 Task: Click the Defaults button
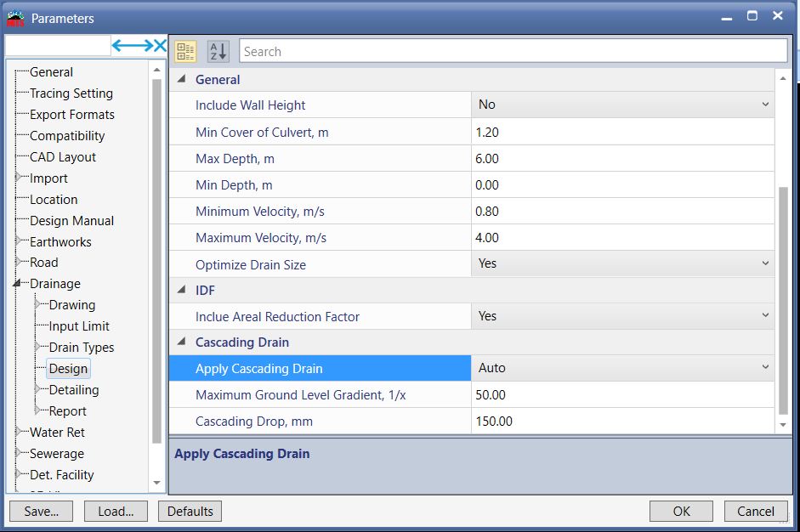pyautogui.click(x=189, y=511)
